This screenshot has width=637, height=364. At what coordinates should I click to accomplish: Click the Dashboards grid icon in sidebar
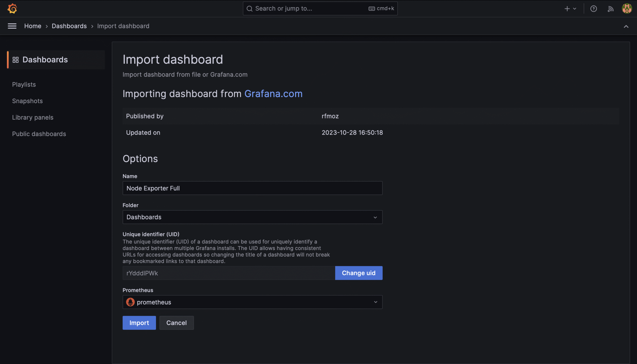(x=15, y=60)
